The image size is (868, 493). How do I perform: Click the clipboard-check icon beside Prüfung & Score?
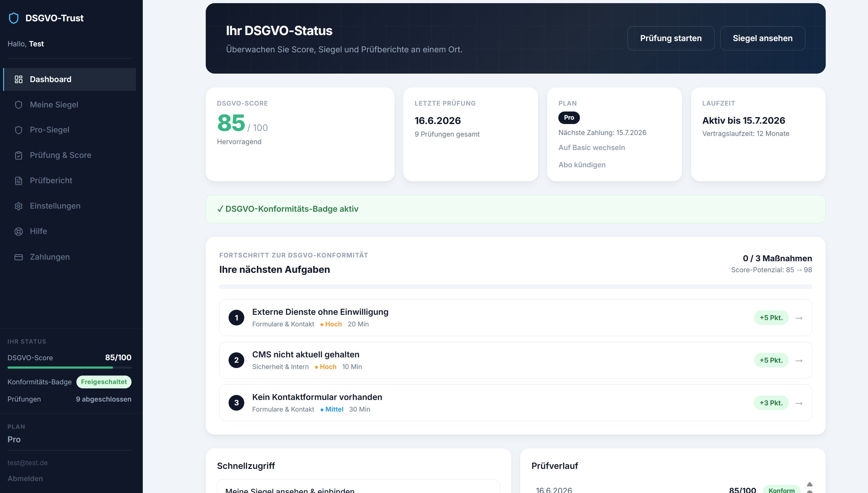click(x=18, y=155)
